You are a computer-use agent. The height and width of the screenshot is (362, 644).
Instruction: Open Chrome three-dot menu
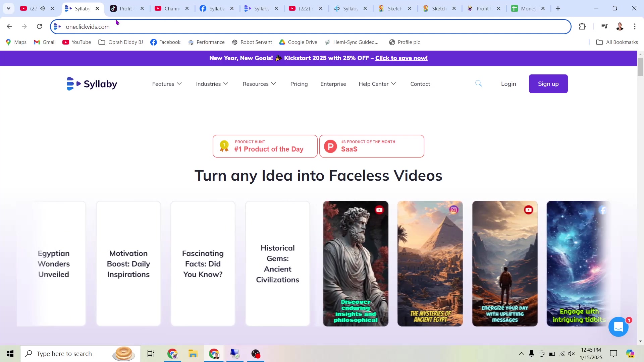tap(635, 26)
